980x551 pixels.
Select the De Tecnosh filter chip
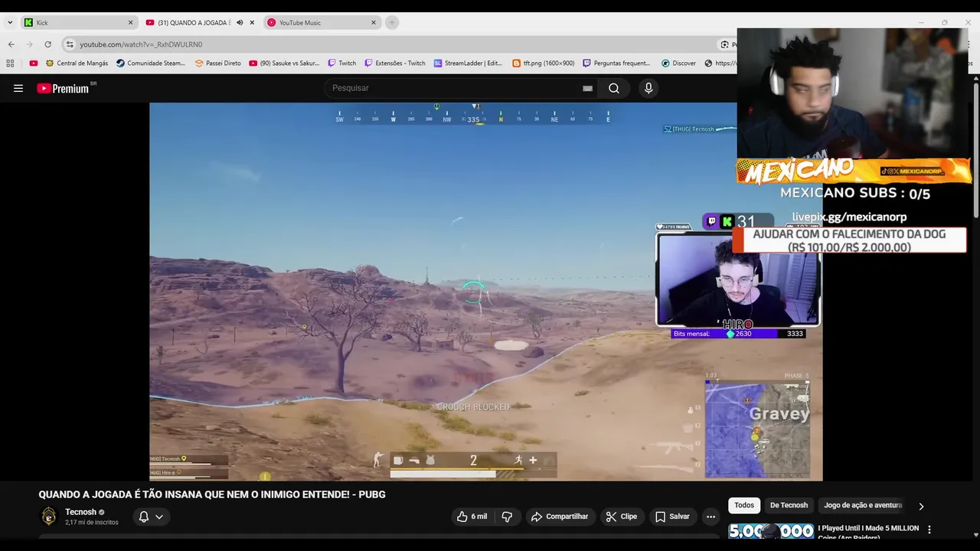point(789,505)
